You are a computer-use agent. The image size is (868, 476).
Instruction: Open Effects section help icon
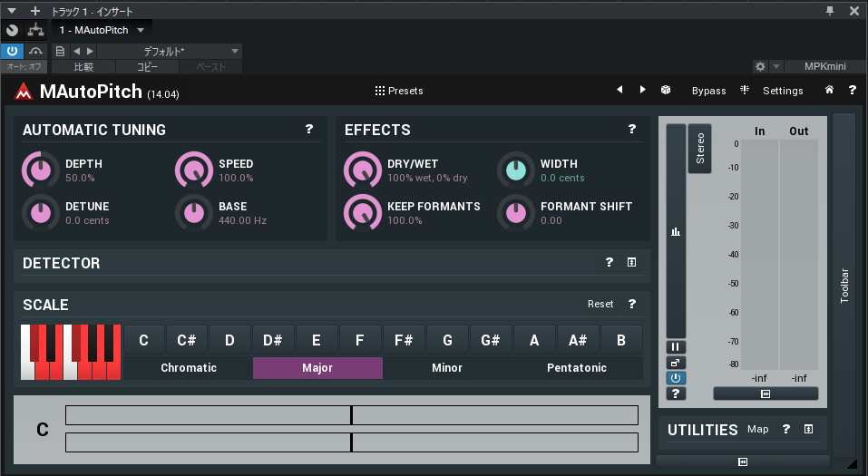pos(631,129)
